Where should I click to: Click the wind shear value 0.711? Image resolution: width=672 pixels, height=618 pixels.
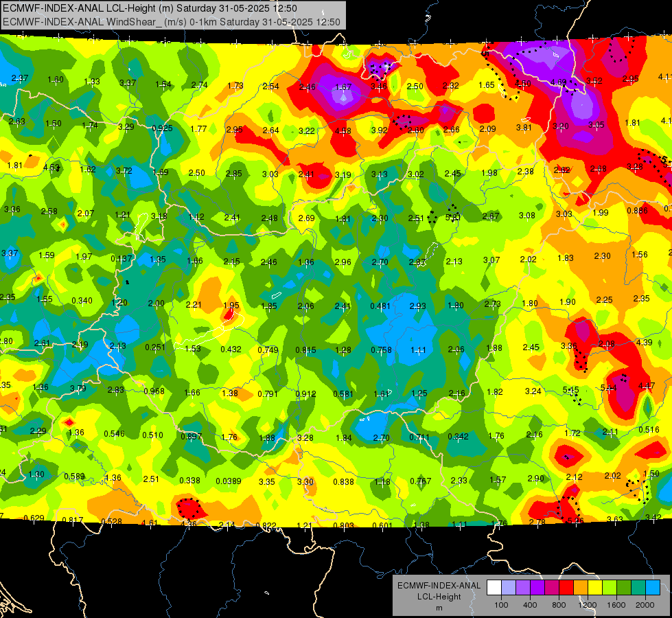[420, 437]
